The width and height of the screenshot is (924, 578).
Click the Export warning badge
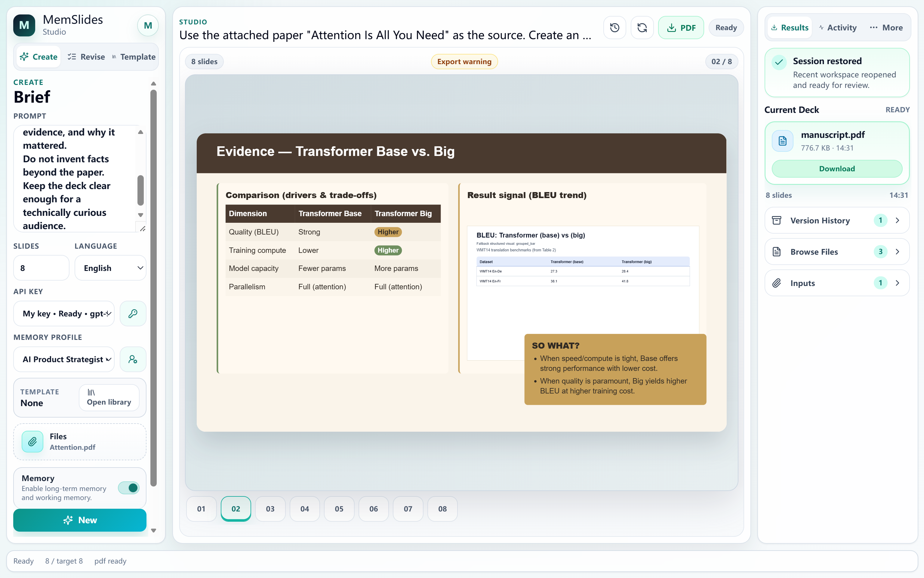tap(464, 61)
